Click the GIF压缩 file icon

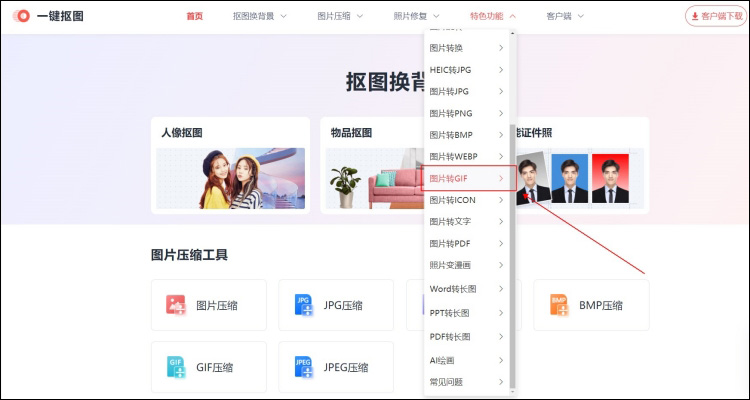tap(176, 367)
